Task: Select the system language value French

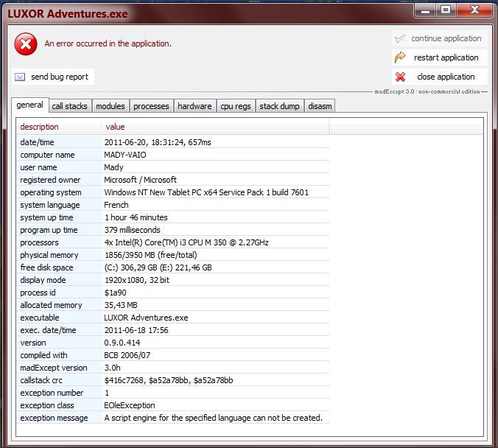Action: coord(116,205)
